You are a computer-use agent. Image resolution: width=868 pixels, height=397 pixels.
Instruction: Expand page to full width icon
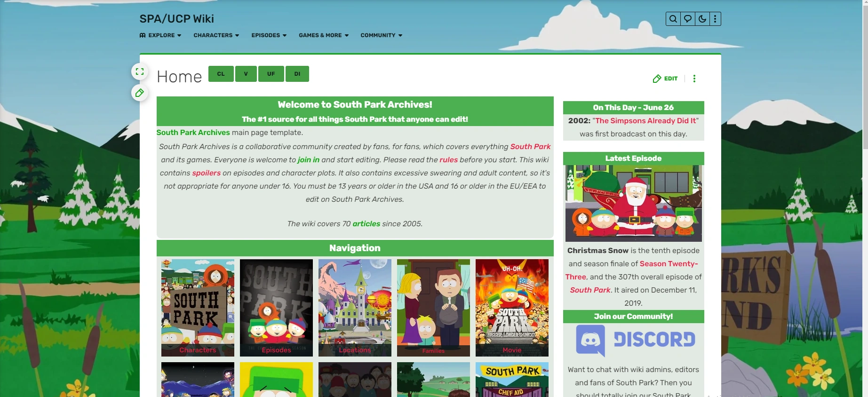pyautogui.click(x=140, y=71)
